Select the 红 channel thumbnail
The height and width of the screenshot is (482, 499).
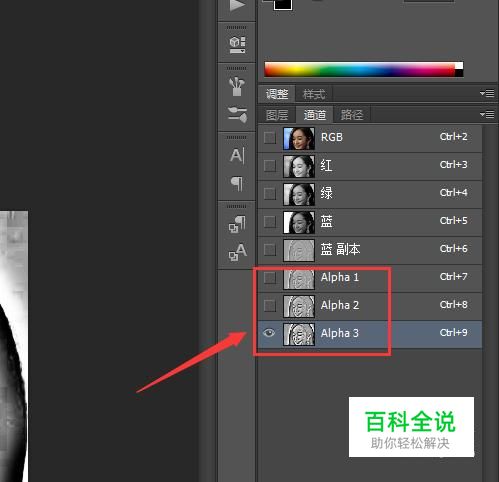(x=299, y=166)
